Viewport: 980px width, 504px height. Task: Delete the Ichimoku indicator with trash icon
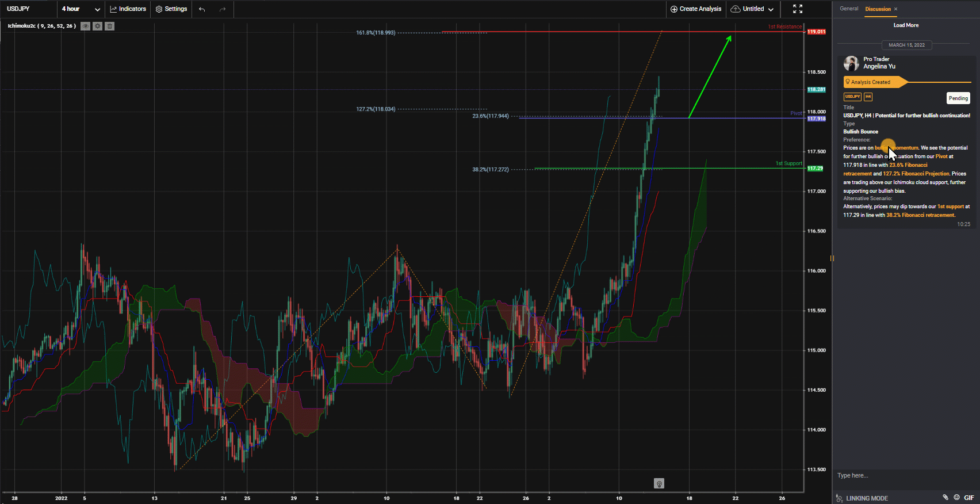tap(110, 26)
